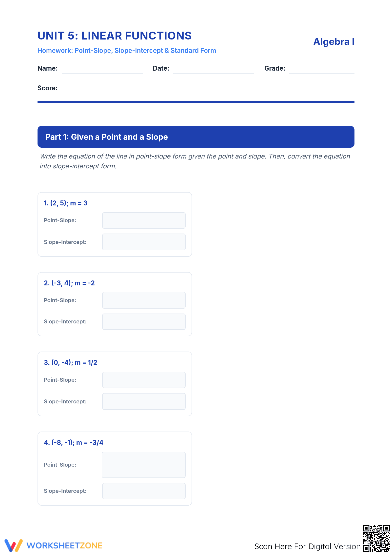This screenshot has height=554, width=392.
Task: Click problem 4 heading (-8, -1); m = -3/4
Action: (74, 442)
